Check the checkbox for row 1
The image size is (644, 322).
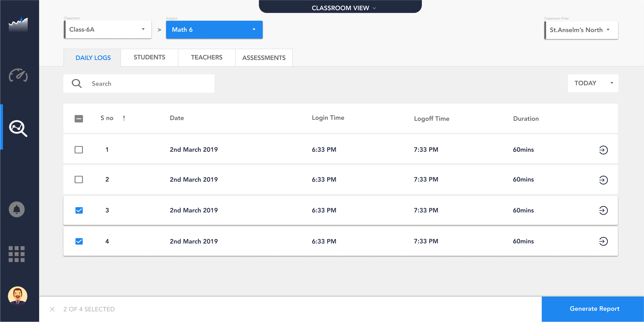[x=79, y=150]
